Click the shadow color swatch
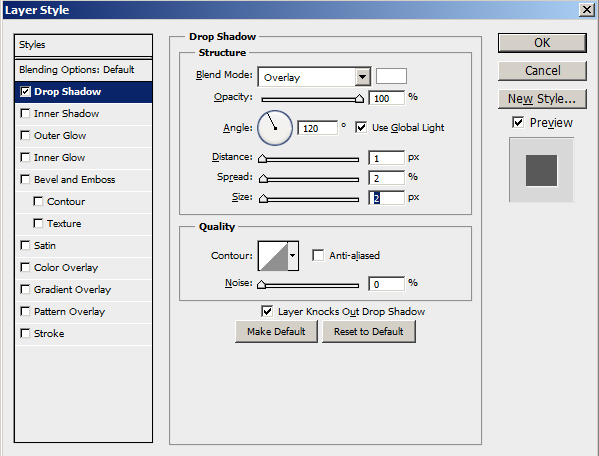Viewport: 599px width, 456px height. click(391, 76)
